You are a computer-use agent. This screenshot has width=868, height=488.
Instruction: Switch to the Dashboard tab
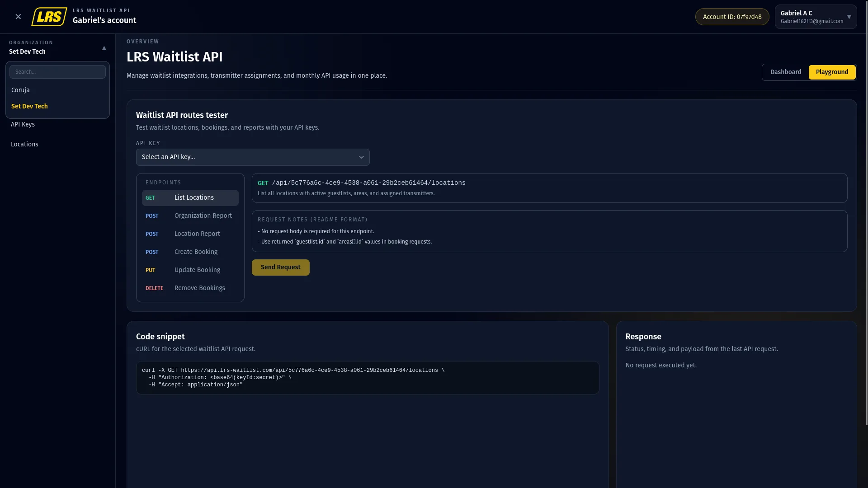[x=786, y=72]
